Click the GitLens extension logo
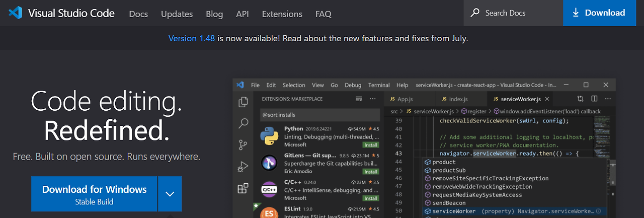 point(270,163)
